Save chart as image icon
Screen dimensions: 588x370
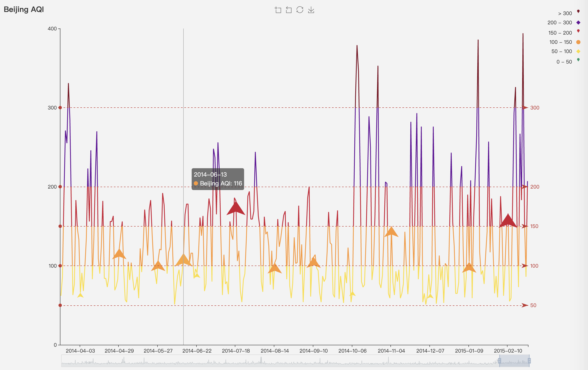point(311,10)
